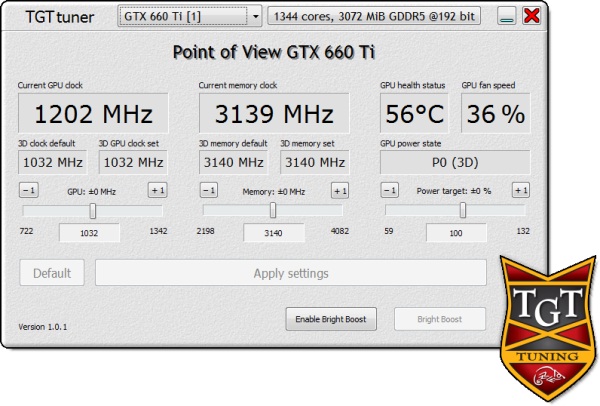Click the Power target slider handle

(x=463, y=210)
